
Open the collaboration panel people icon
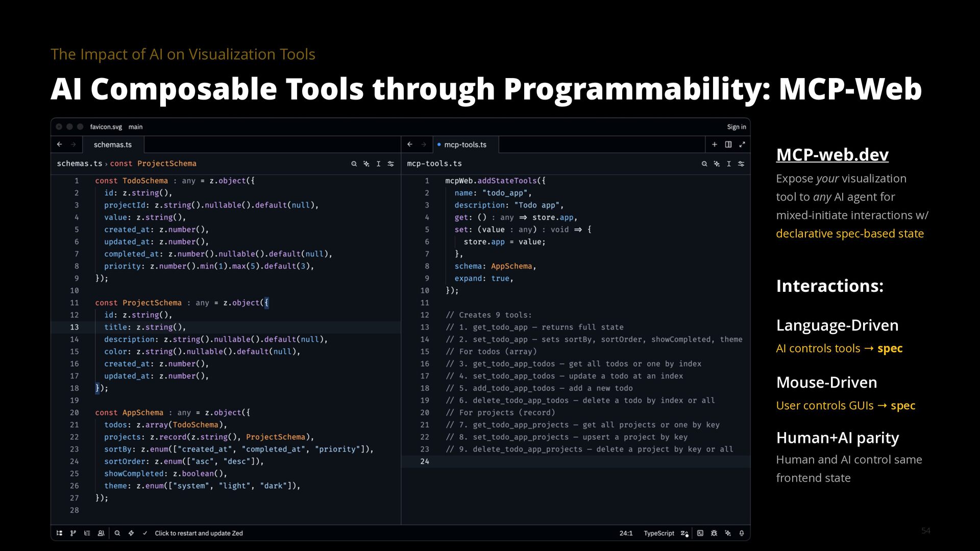[101, 533]
